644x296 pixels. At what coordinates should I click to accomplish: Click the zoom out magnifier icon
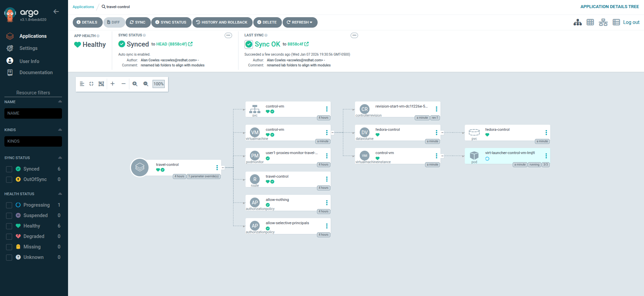click(x=146, y=84)
